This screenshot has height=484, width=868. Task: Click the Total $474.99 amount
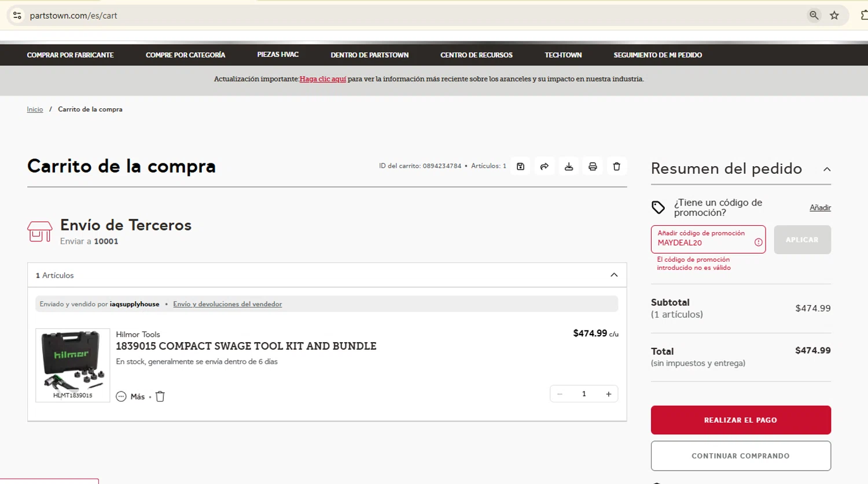[x=812, y=350]
